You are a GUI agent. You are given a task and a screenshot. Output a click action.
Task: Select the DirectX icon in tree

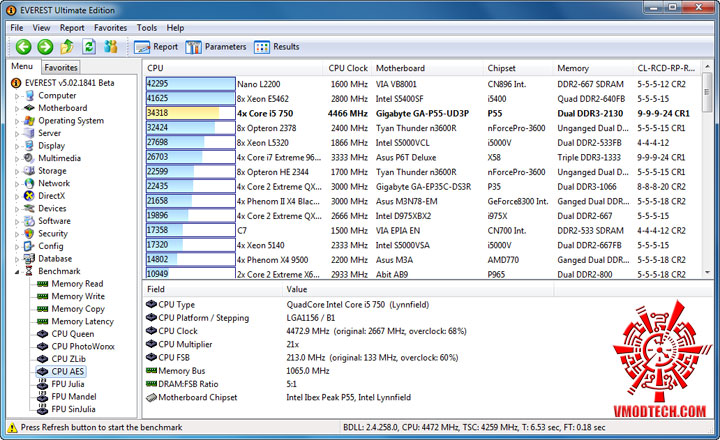coord(29,196)
